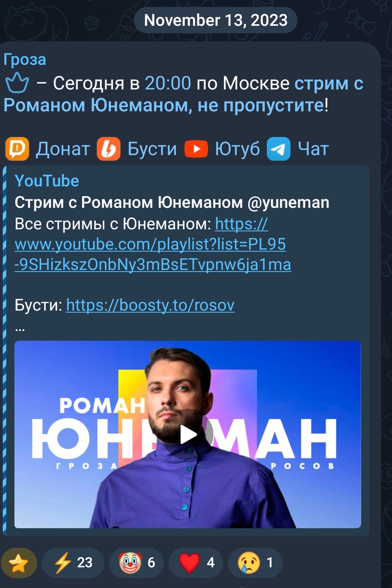Viewport: 392px width, 588px height.
Task: Tap the Telegram paper plane icon
Action: pos(279,149)
